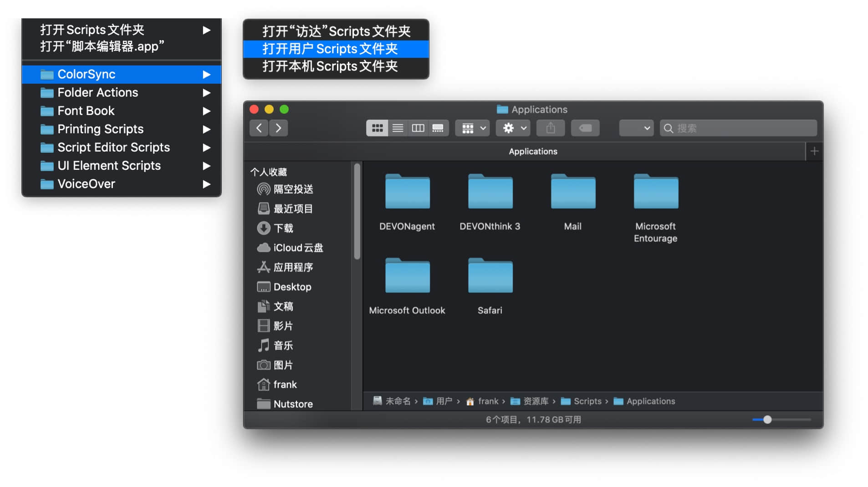
Task: Click the sidebar scrollbar
Action: tap(357, 212)
